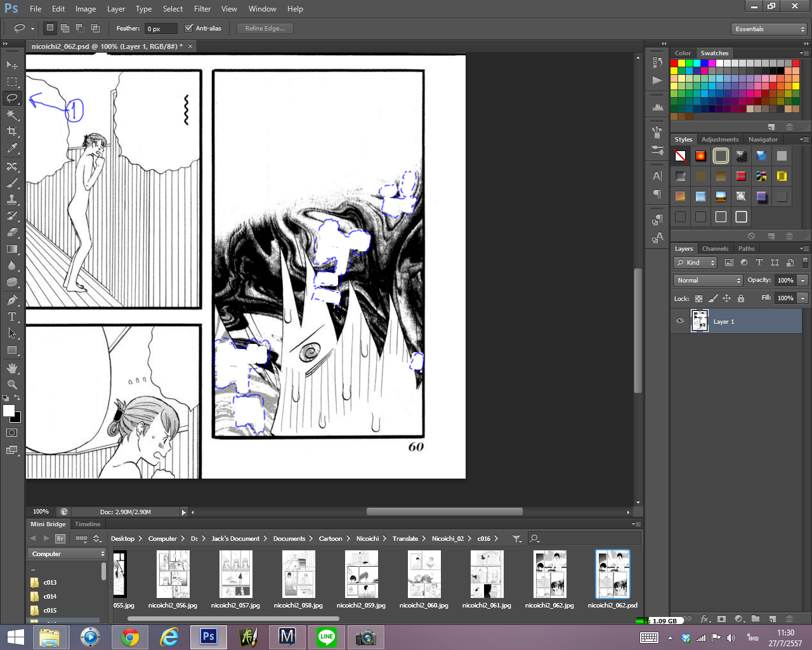Viewport: 812px width, 650px height.
Task: Click Nicoichi in the Mini Bridge path
Action: point(367,538)
